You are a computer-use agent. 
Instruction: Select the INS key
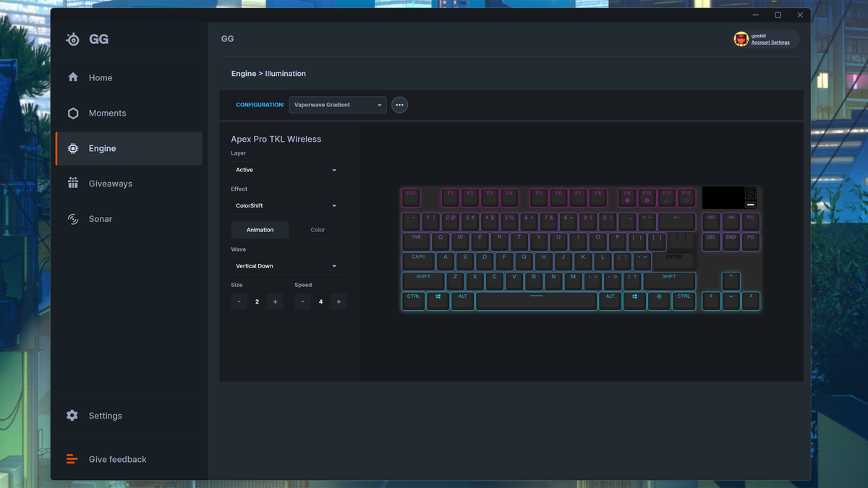point(711,221)
